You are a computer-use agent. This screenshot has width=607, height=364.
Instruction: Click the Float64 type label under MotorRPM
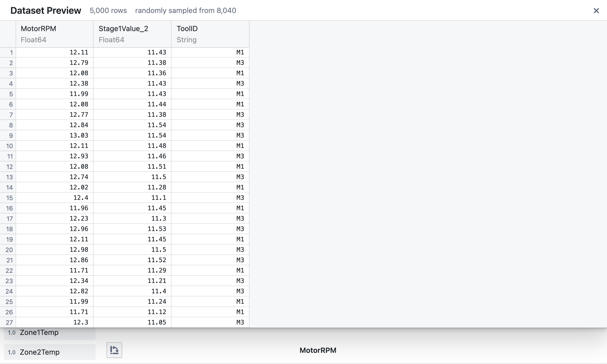[33, 40]
